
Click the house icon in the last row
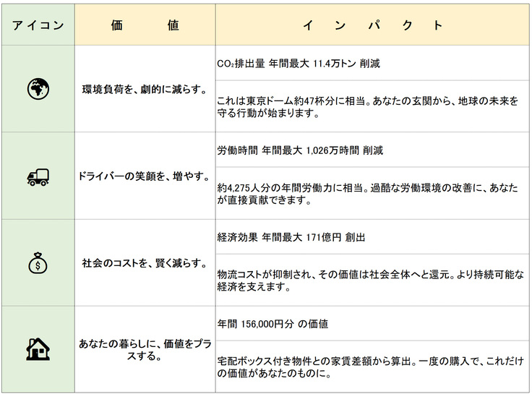(x=38, y=349)
